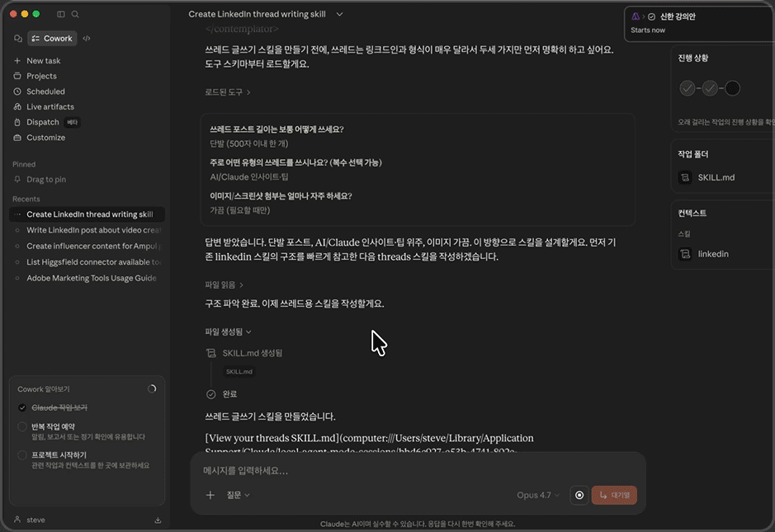This screenshot has width=775, height=532.
Task: Select the Cowork mode tab
Action: pyautogui.click(x=52, y=39)
